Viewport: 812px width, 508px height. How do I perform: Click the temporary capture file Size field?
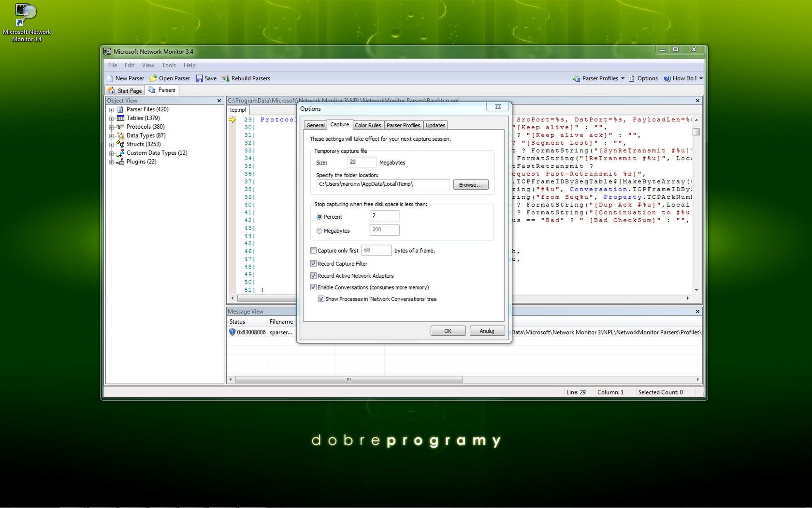coord(362,162)
